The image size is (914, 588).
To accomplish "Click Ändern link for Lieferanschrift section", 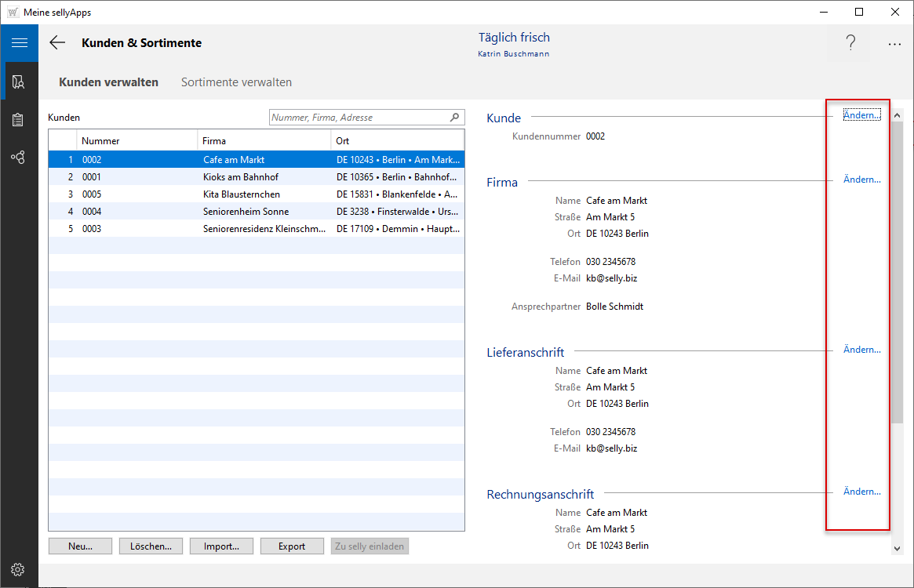I will tap(861, 350).
